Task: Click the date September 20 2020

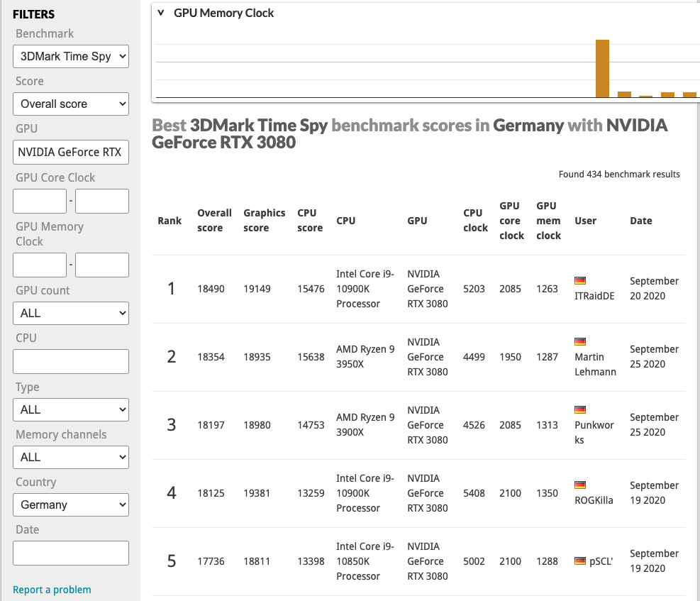Action: (x=654, y=289)
